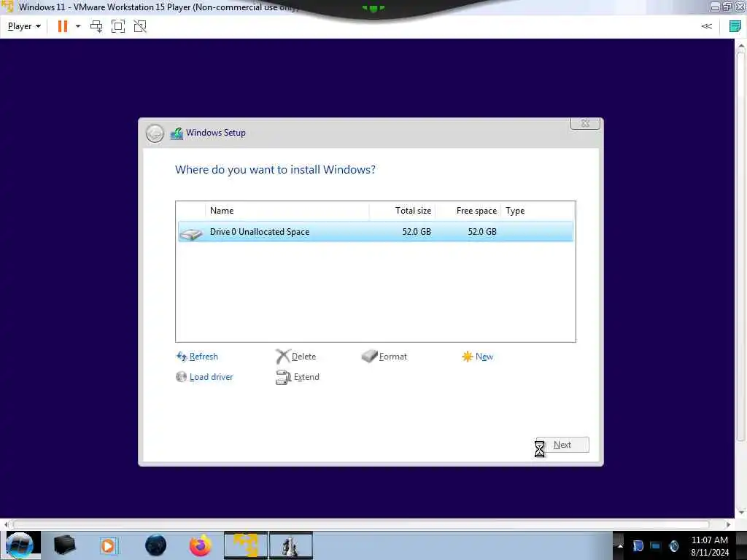Click the 52.0 GB total size cell

click(x=417, y=232)
